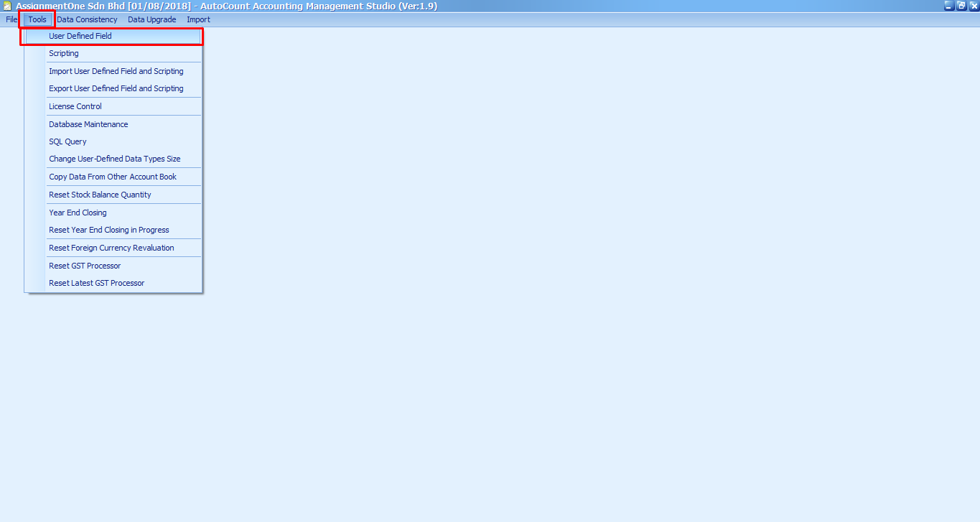Start Year End Closing
The width and height of the screenshot is (980, 522).
tap(113, 213)
